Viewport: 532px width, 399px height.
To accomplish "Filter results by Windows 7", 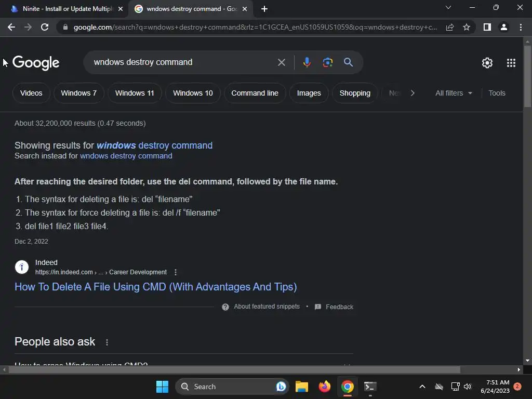I will (x=79, y=93).
